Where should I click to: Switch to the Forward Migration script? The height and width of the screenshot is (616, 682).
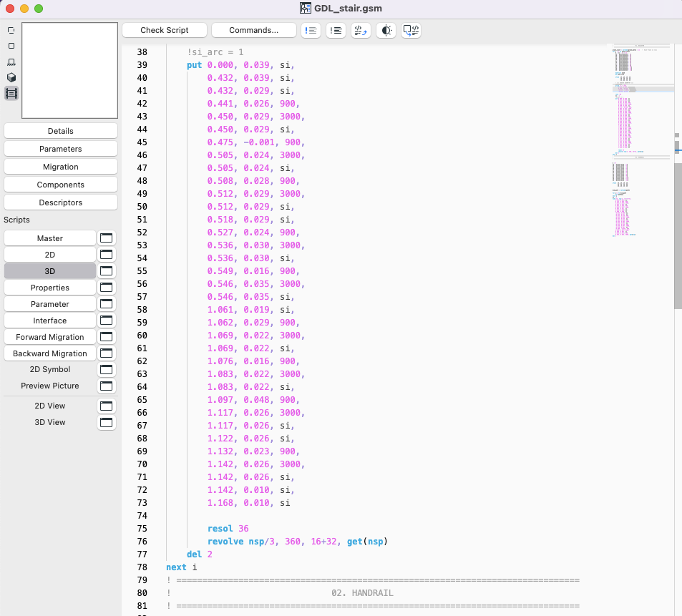pos(50,337)
